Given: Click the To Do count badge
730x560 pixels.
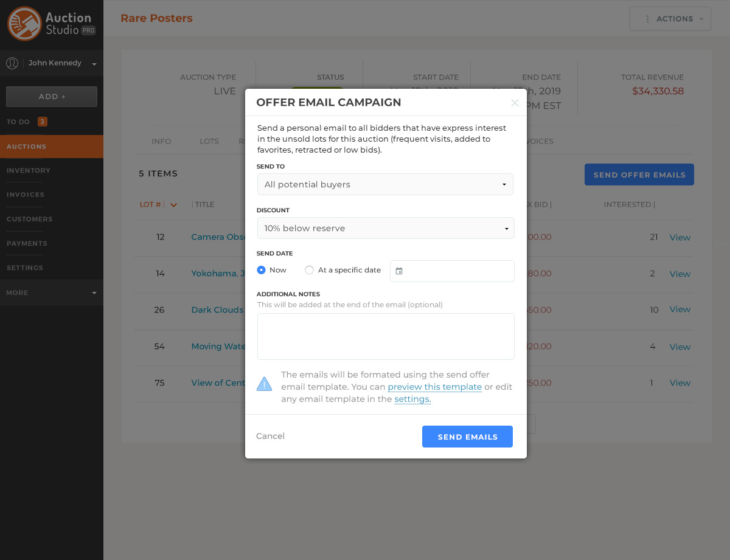Looking at the screenshot, I should (42, 122).
